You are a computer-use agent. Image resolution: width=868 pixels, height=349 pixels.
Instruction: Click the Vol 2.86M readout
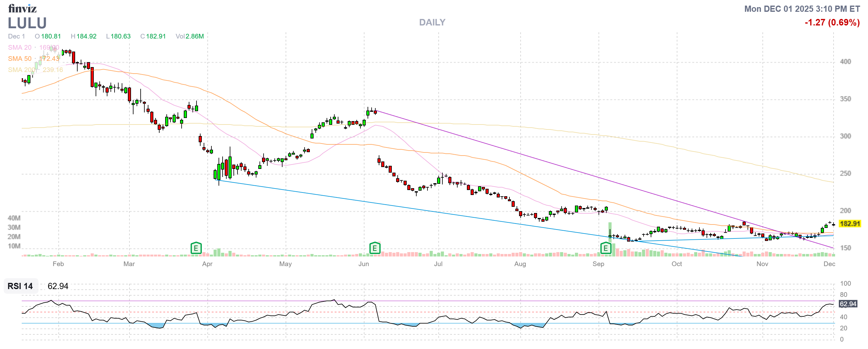(x=190, y=36)
